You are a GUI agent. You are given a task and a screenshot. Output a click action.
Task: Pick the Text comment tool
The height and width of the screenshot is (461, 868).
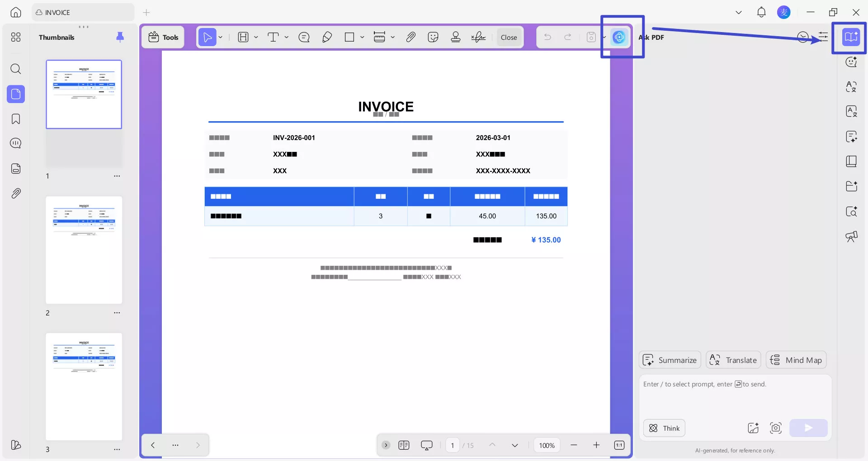click(273, 37)
